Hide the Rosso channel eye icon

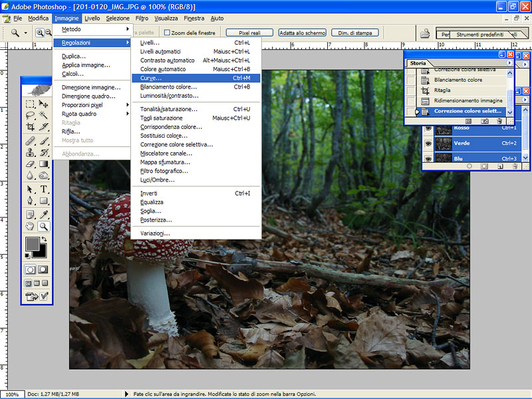428,128
